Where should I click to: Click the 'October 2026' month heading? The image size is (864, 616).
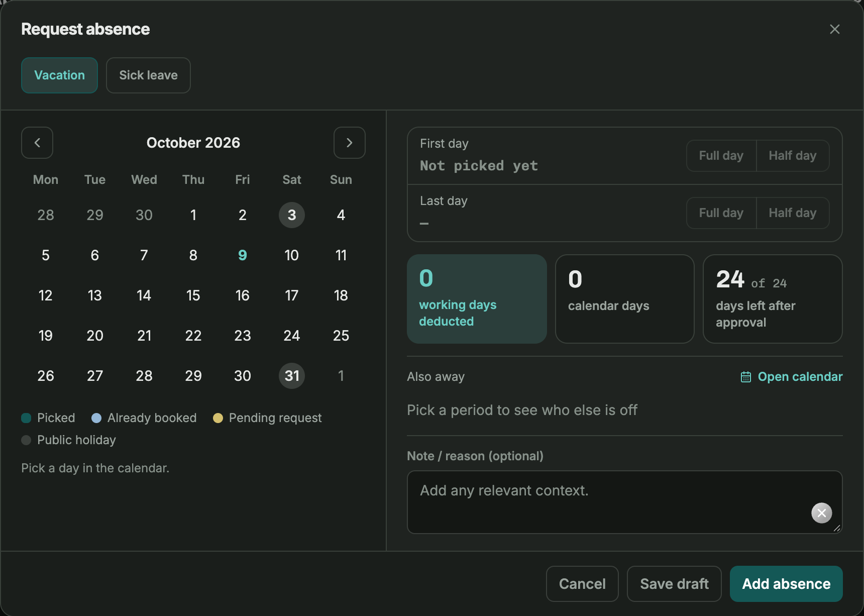coord(193,143)
